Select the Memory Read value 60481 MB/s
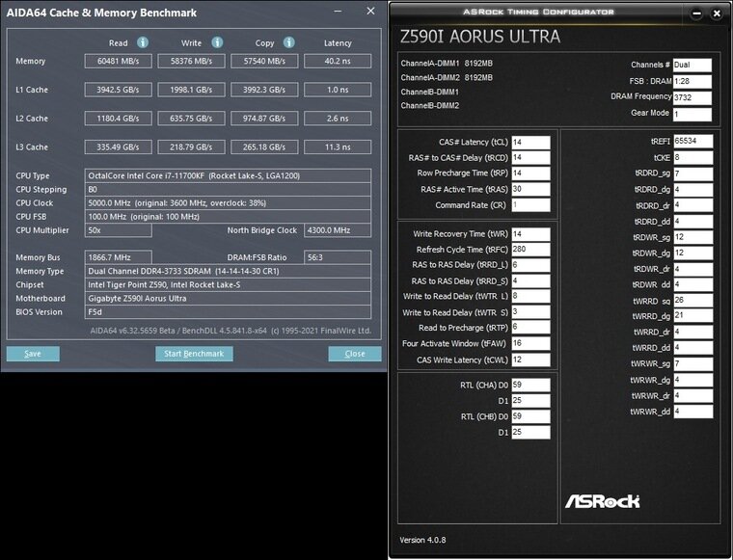The image size is (733, 560). 119,61
